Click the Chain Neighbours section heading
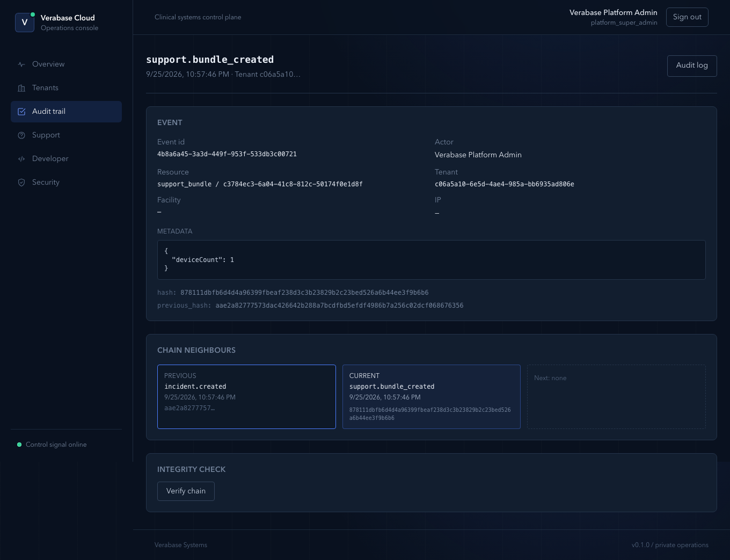The width and height of the screenshot is (730, 560). (x=196, y=350)
